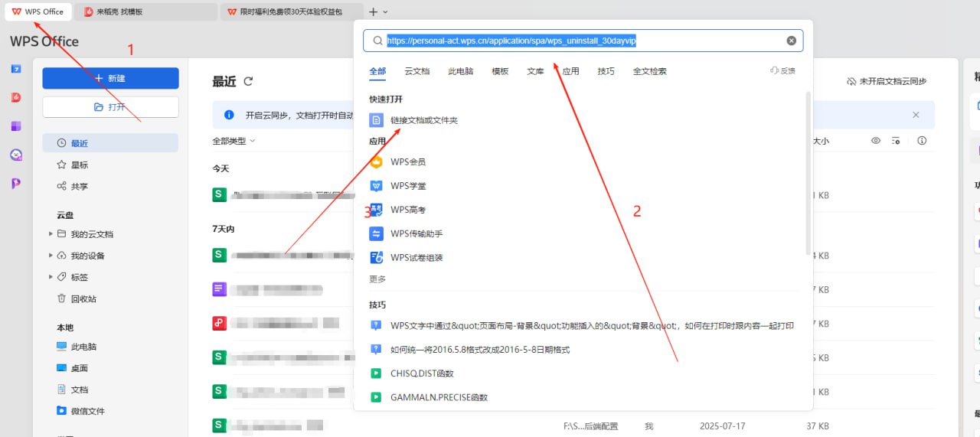Click the info icon in list header
The image size is (980, 437).
click(922, 141)
